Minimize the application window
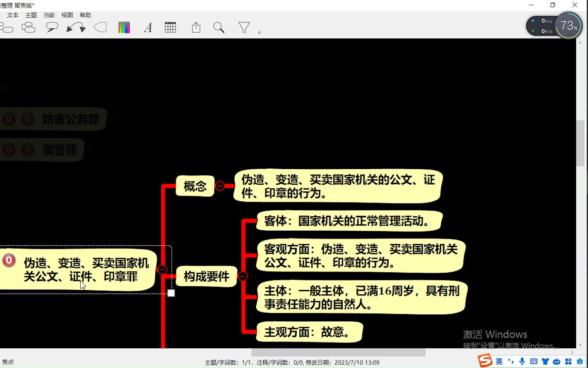Screen dimensions: 588x368 (x=531, y=5)
